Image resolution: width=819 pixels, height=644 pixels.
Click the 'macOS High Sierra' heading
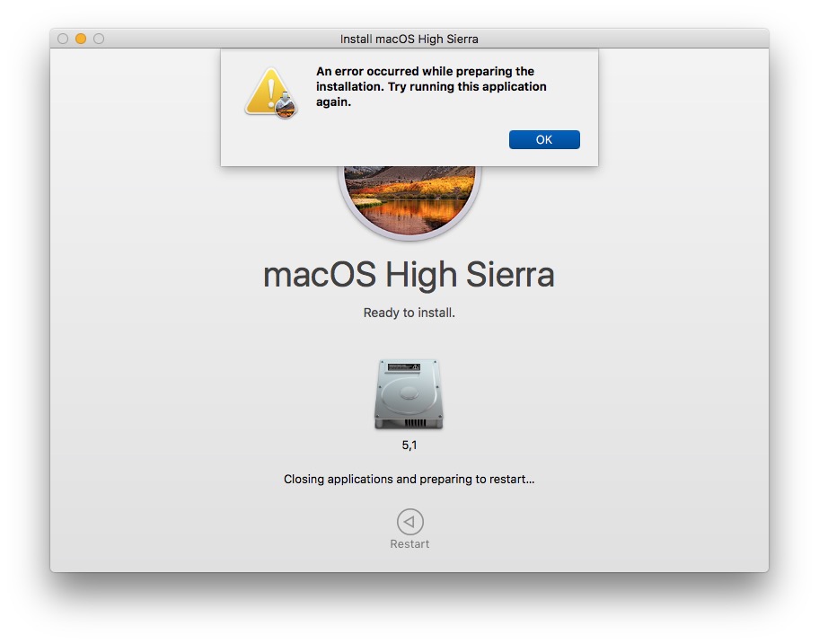pyautogui.click(x=409, y=275)
